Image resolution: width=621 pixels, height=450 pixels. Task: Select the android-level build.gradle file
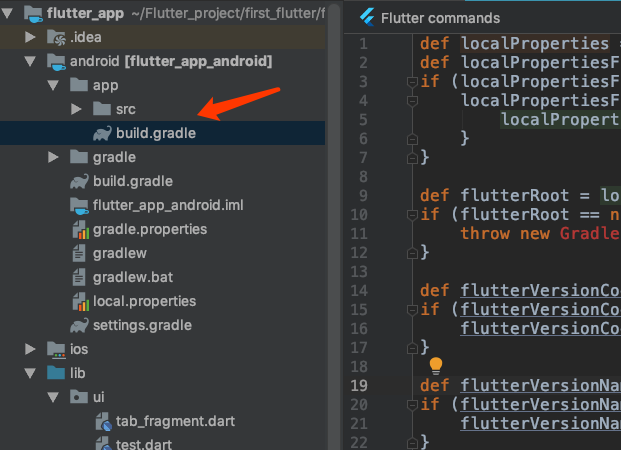[x=133, y=181]
